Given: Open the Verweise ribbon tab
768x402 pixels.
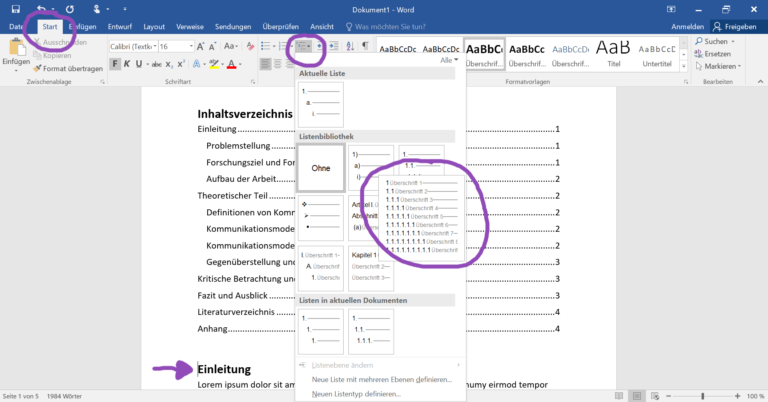Looking at the screenshot, I should tap(192, 27).
